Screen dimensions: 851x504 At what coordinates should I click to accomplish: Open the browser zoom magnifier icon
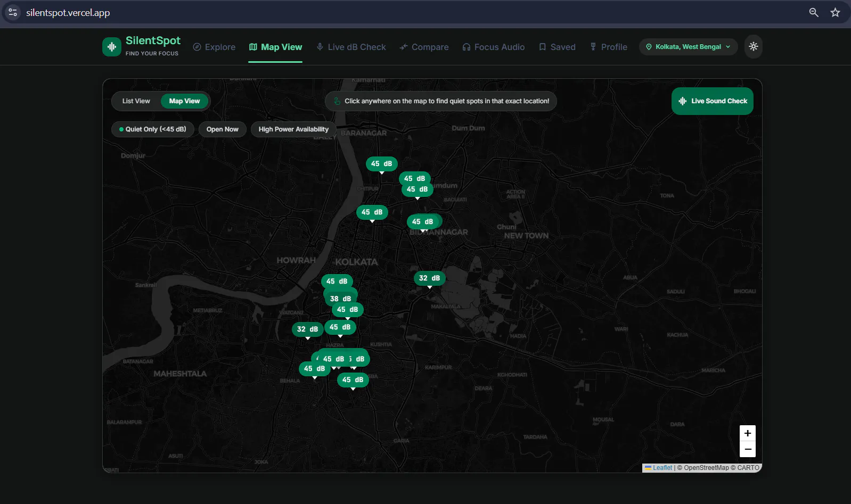pyautogui.click(x=814, y=12)
